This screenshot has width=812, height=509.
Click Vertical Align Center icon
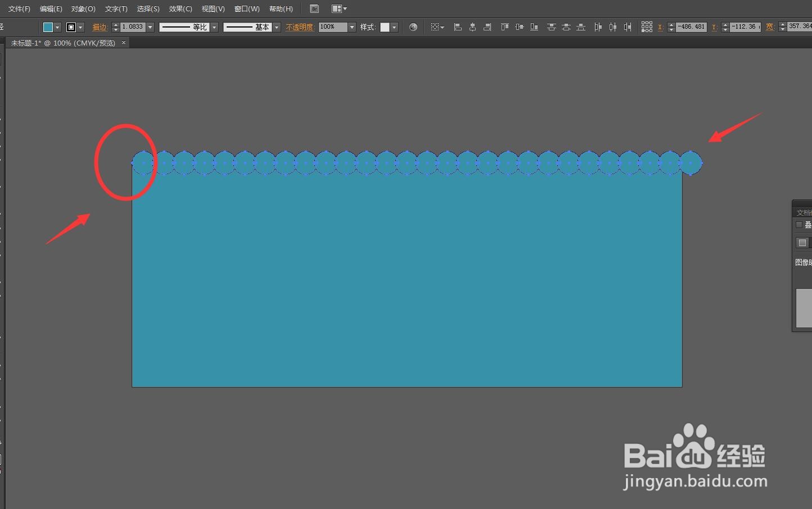tap(520, 27)
